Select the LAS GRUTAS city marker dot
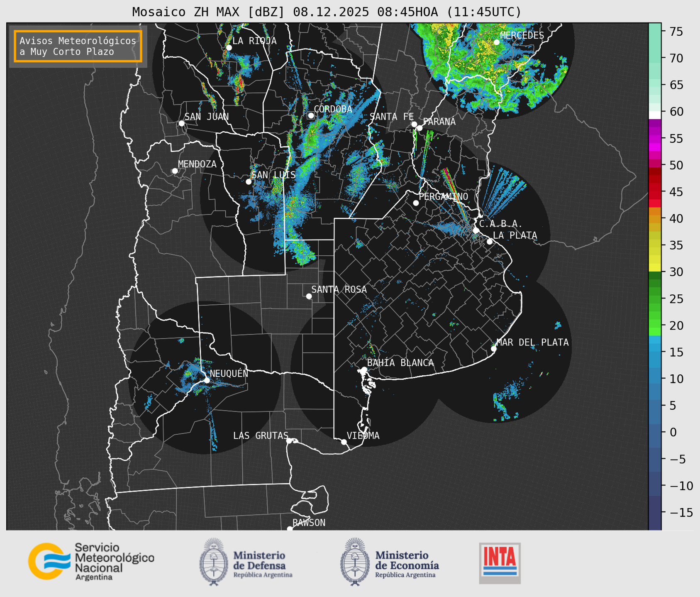The height and width of the screenshot is (597, 700). click(x=289, y=440)
